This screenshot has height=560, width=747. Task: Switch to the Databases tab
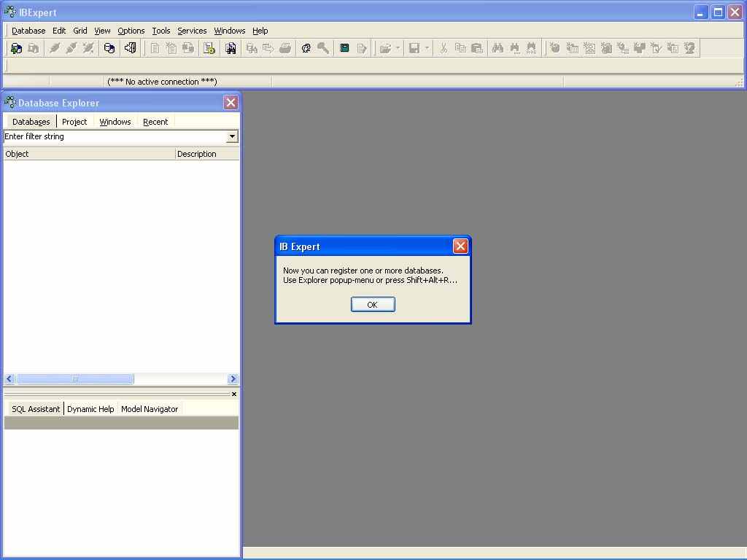point(31,122)
